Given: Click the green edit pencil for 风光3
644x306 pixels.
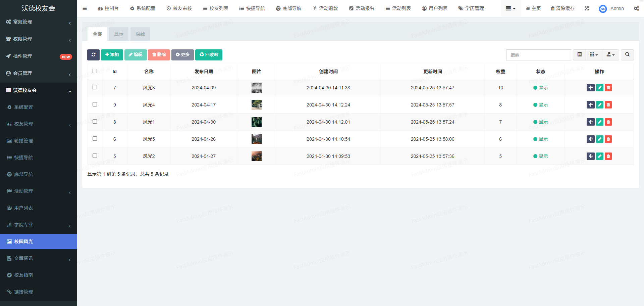Looking at the screenshot, I should click(x=600, y=88).
